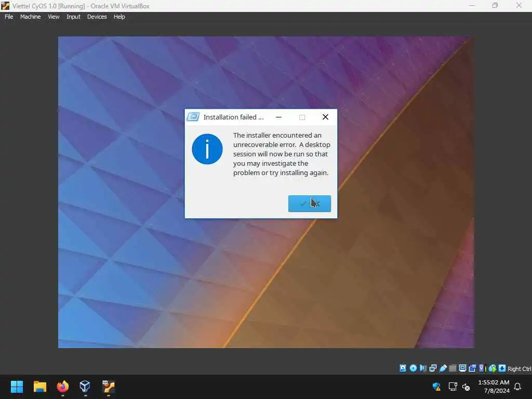This screenshot has height=399, width=532.
Task: Click the Right Ctrl host key label
Action: coord(520,368)
